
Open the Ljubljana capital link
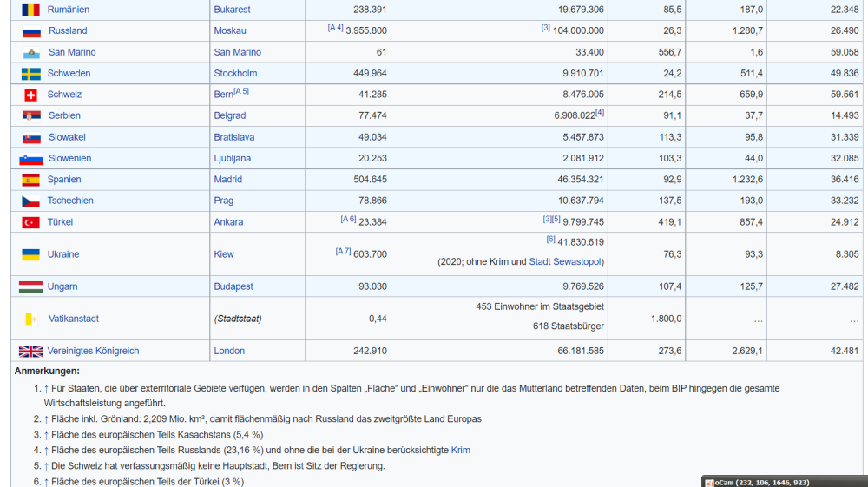coord(232,159)
